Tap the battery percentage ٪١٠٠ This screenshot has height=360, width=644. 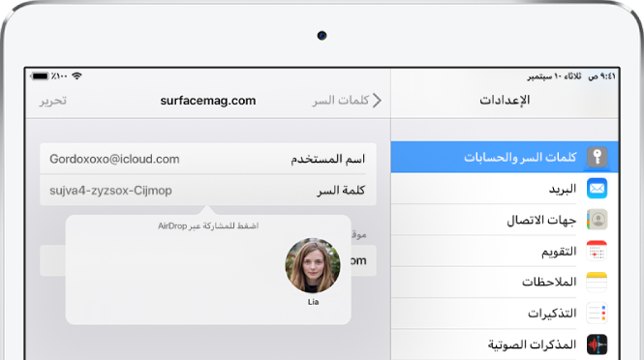pos(59,76)
